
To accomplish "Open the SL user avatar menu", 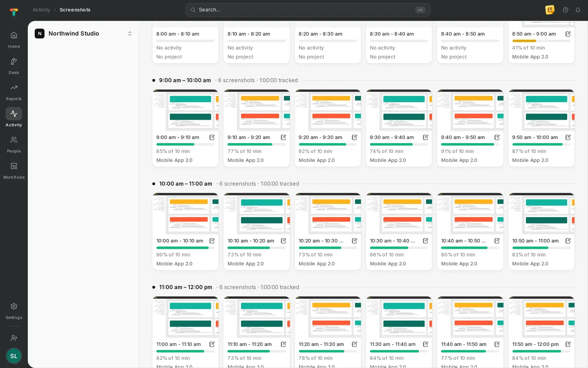I will (14, 356).
